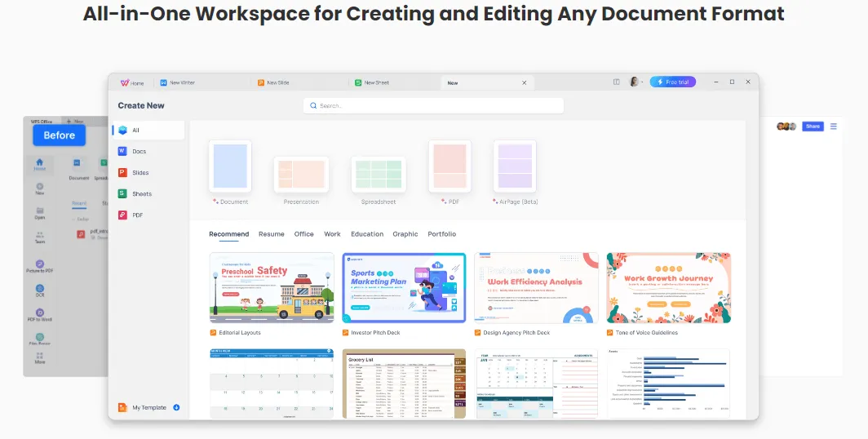Click the All category icon
Image resolution: width=868 pixels, height=439 pixels.
[122, 130]
